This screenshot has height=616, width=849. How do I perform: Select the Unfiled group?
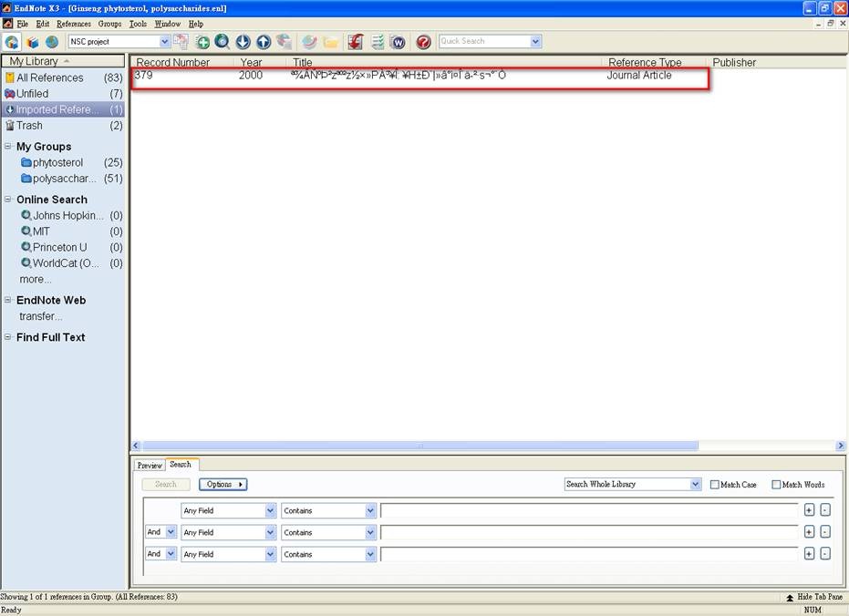point(64,94)
